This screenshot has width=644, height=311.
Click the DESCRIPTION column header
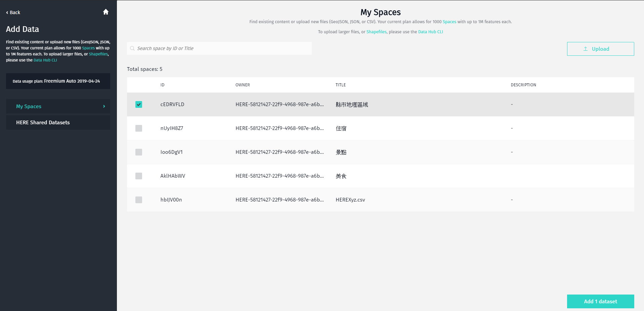[x=523, y=85]
